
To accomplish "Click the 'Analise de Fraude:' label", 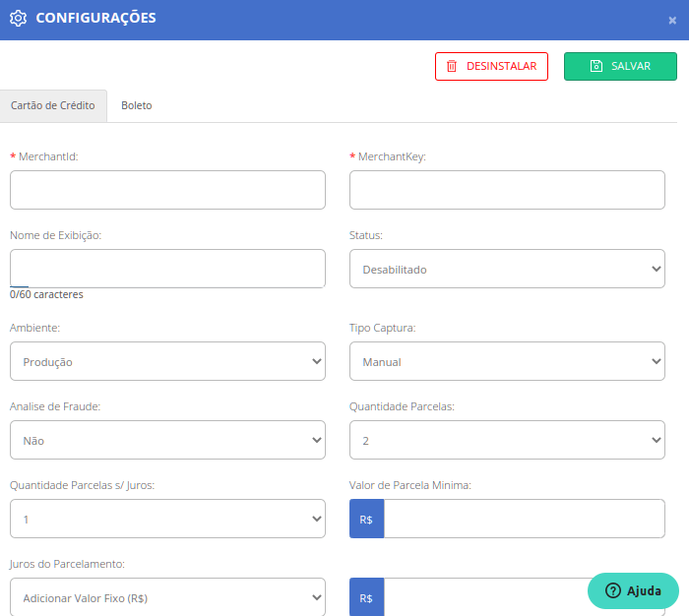I will [55, 406].
